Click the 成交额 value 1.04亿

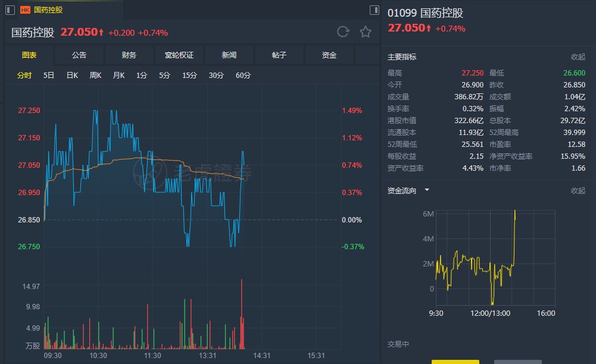pos(575,97)
